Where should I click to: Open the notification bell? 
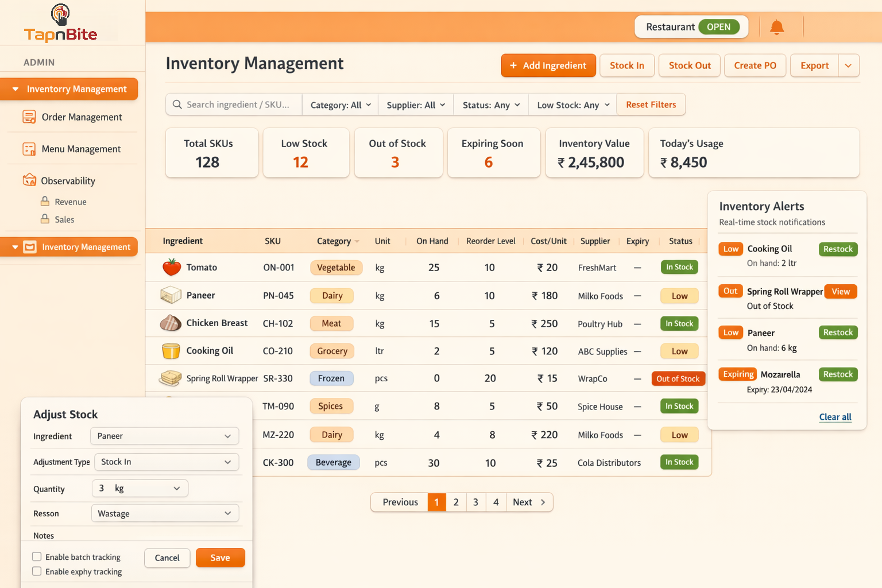777,26
